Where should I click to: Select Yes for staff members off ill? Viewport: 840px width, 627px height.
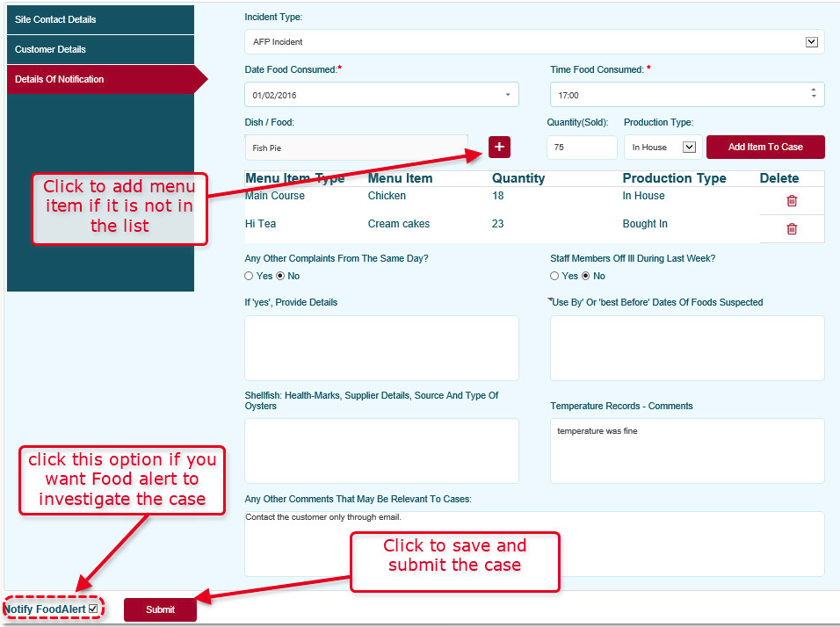click(554, 276)
